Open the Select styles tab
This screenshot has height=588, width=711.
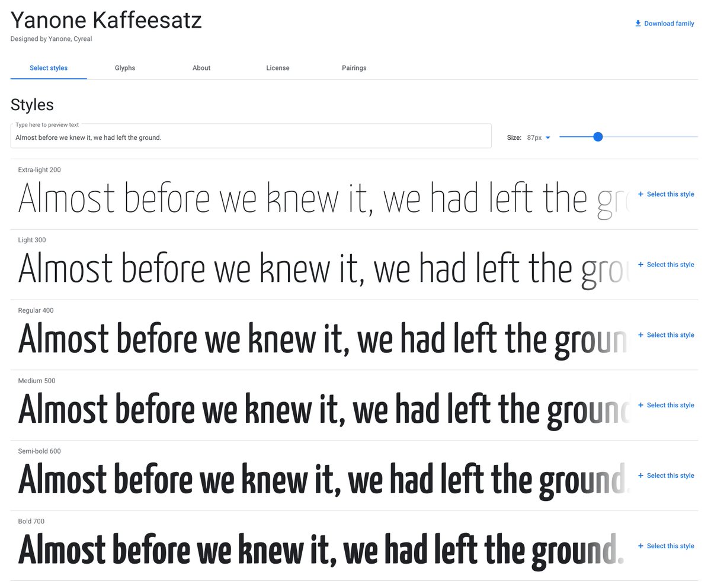click(49, 68)
